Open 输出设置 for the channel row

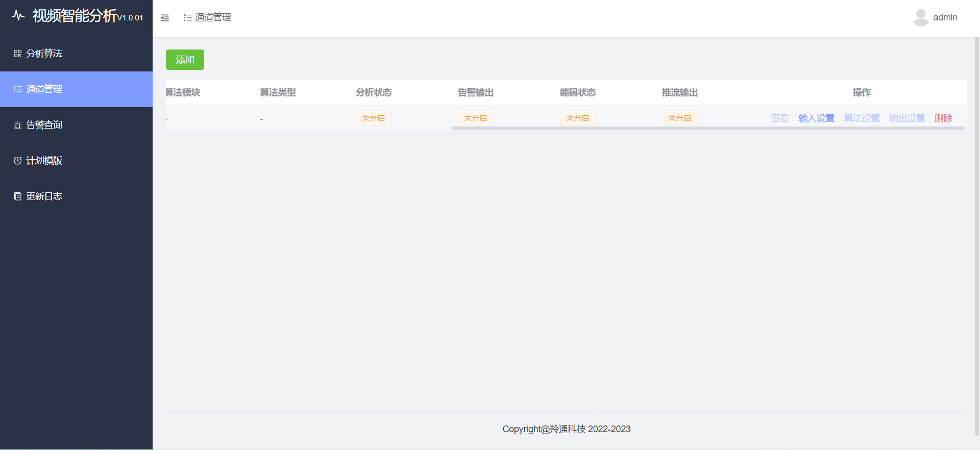tap(907, 118)
